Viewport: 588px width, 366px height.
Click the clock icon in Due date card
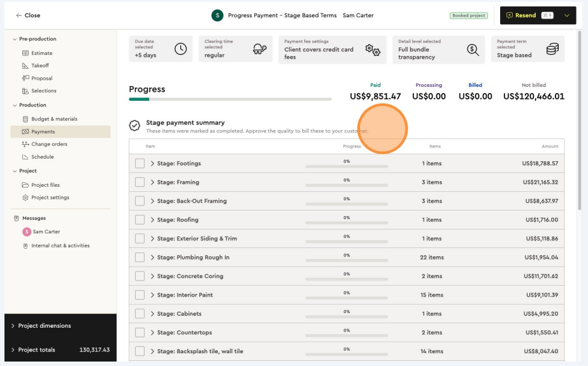[180, 49]
